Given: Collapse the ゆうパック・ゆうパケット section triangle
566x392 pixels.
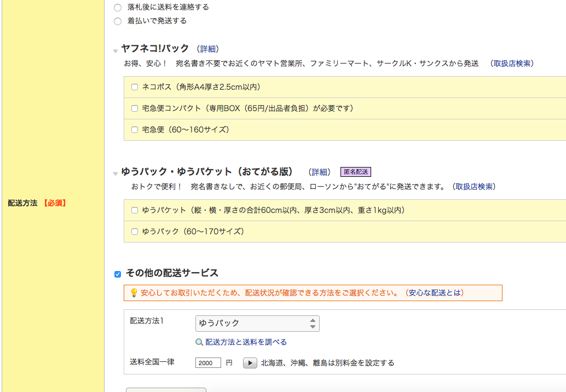Looking at the screenshot, I should (x=115, y=174).
